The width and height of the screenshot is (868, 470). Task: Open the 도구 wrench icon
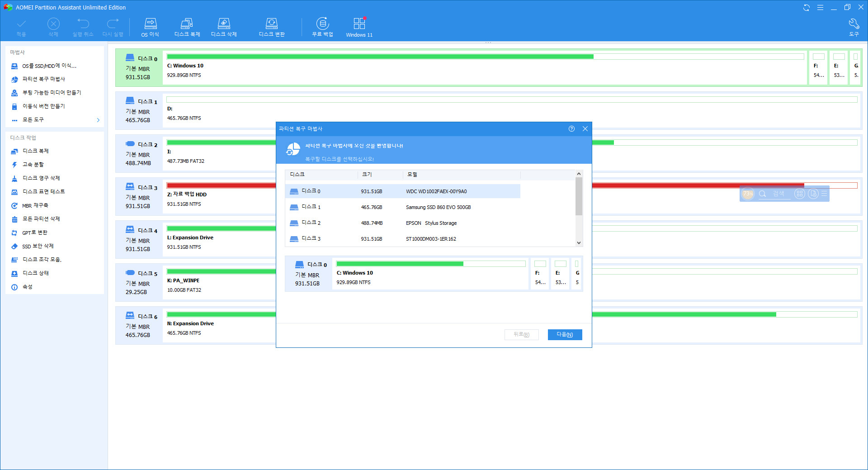[854, 28]
